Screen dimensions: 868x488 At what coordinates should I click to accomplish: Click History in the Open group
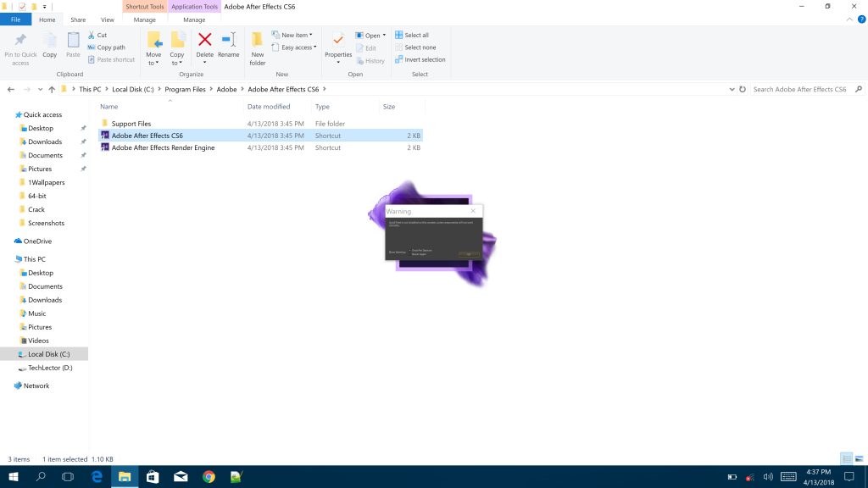point(370,61)
